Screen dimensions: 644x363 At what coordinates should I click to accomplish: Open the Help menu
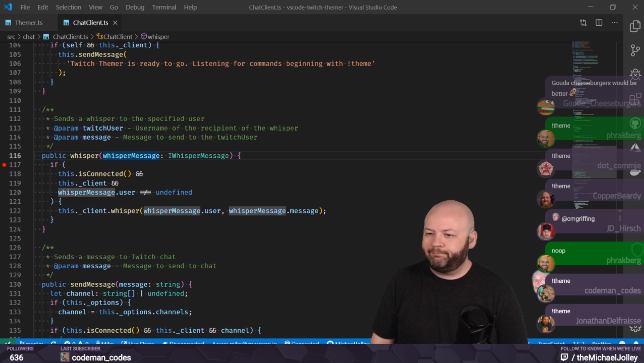[190, 7]
